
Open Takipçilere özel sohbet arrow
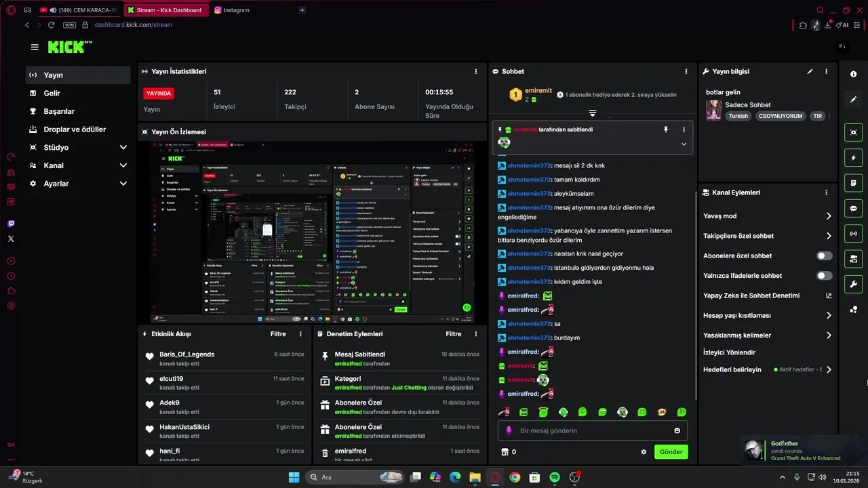(829, 236)
